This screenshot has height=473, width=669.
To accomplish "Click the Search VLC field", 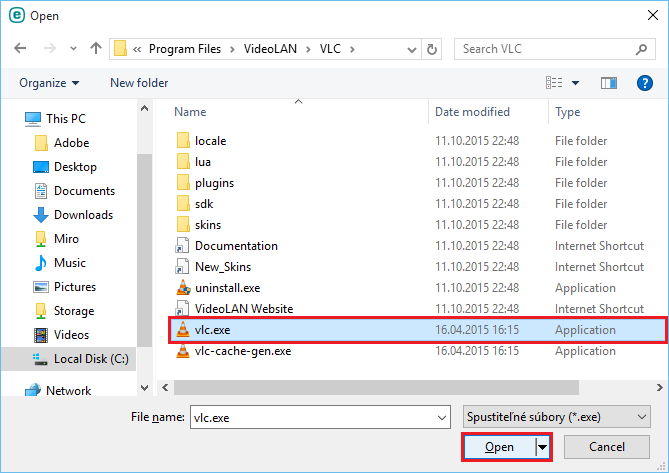I will pos(554,49).
